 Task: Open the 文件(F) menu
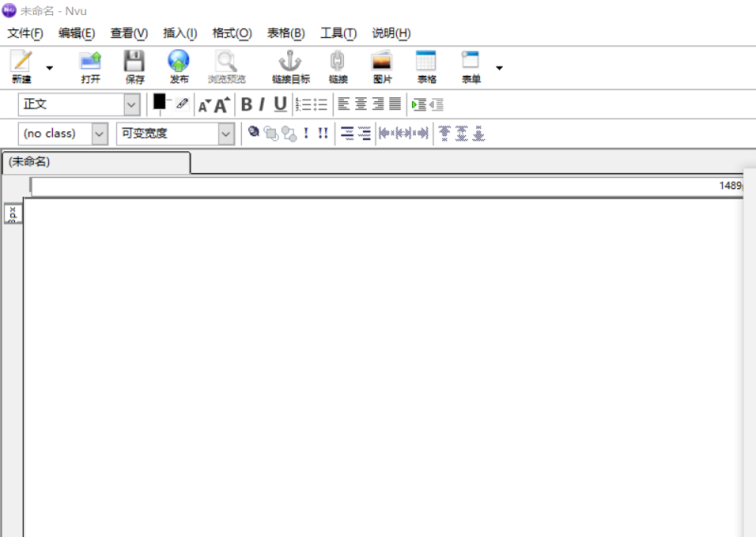(x=26, y=33)
